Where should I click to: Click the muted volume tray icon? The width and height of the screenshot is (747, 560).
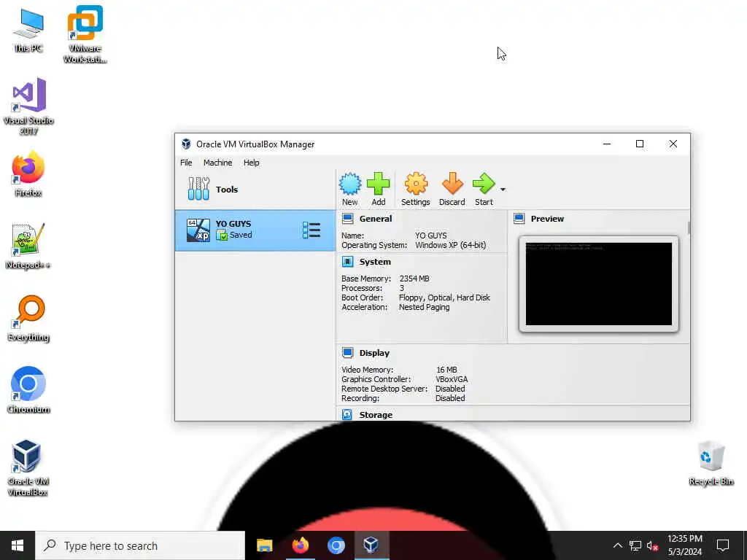pos(652,545)
